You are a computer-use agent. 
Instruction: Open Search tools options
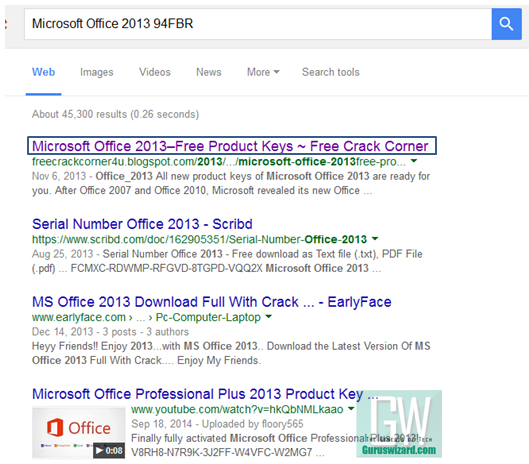331,72
